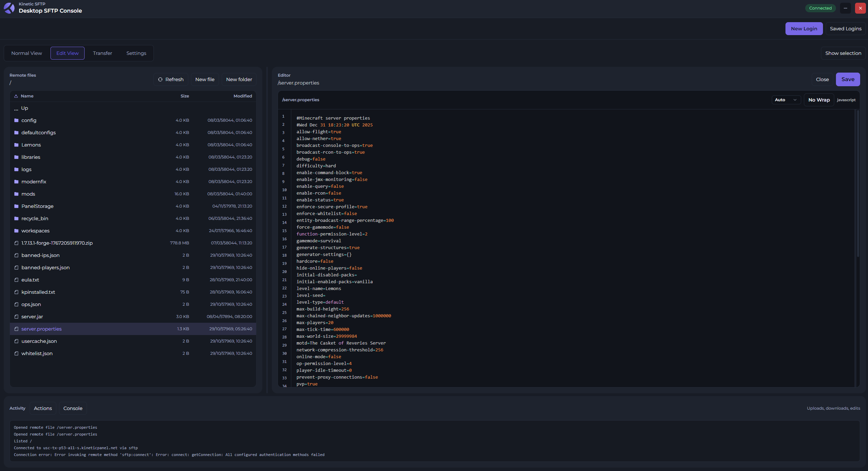Toggle Show selection mode
Viewport: 868px width, 471px height.
pos(843,53)
